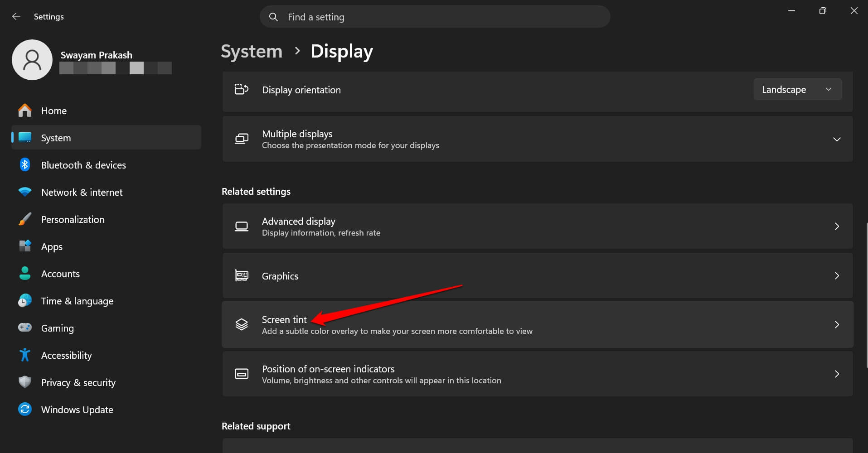Open on-screen indicators via its right chevron

[x=837, y=374]
